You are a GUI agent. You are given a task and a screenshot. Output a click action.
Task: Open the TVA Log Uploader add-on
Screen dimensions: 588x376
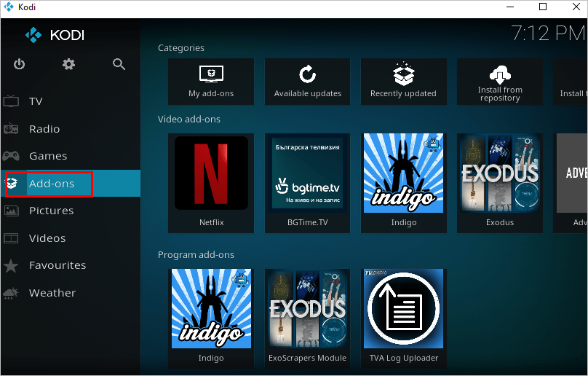403,318
